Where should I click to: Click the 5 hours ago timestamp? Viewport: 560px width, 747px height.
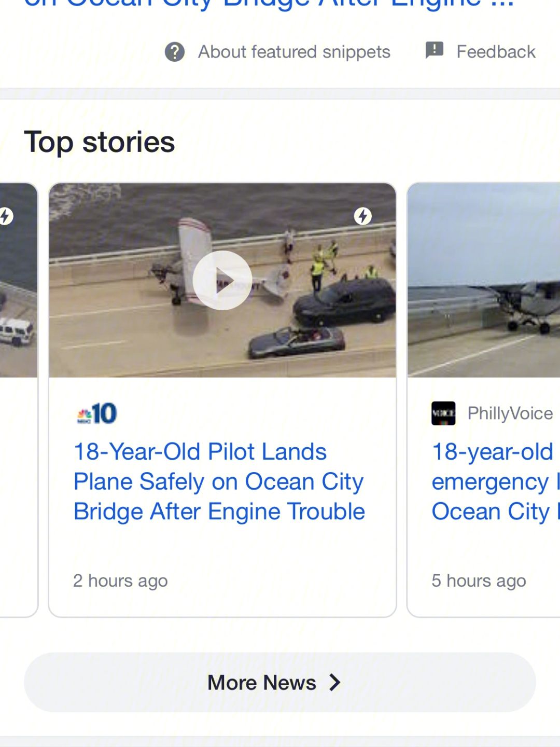479,580
